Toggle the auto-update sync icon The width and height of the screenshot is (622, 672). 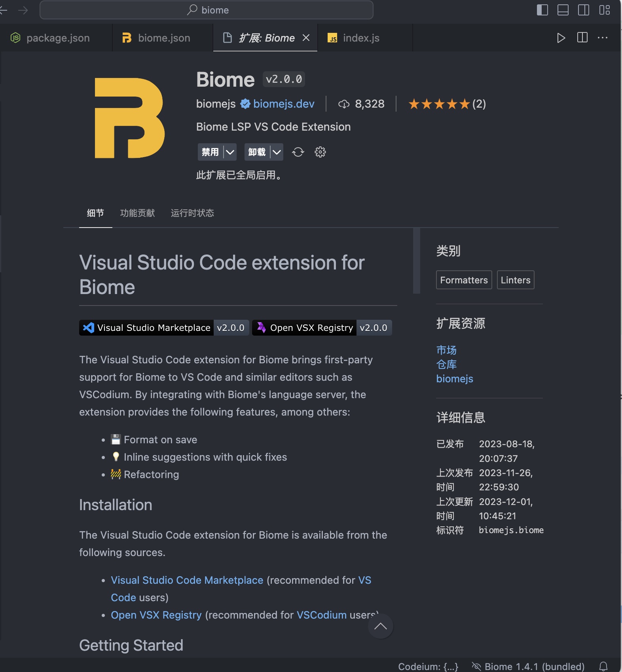click(x=298, y=152)
